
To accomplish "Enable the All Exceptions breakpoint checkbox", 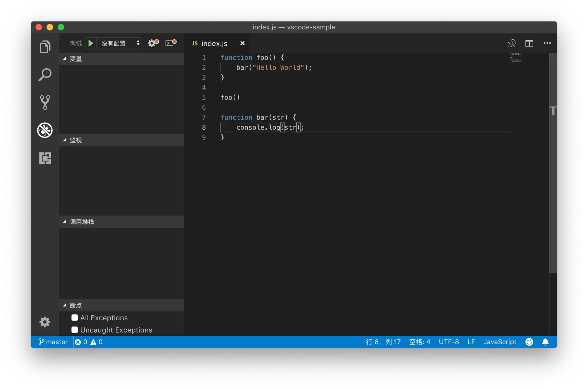I will [x=75, y=318].
